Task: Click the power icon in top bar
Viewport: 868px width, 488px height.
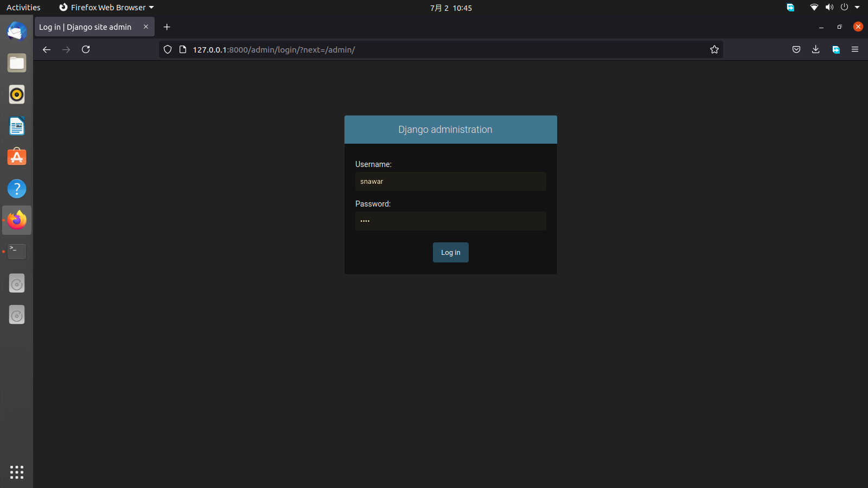Action: pyautogui.click(x=844, y=8)
